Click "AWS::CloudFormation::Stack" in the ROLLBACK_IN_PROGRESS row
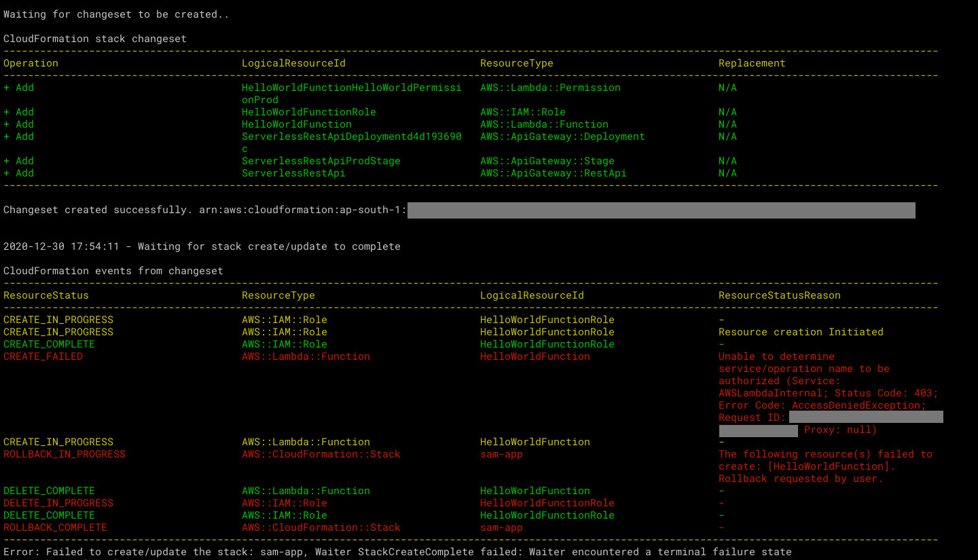The image size is (978, 560). click(x=321, y=454)
